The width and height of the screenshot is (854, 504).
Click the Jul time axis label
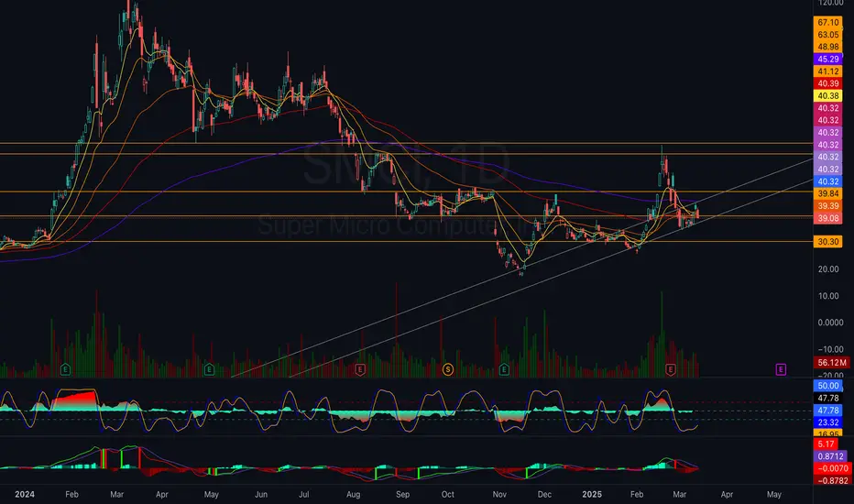[303, 494]
